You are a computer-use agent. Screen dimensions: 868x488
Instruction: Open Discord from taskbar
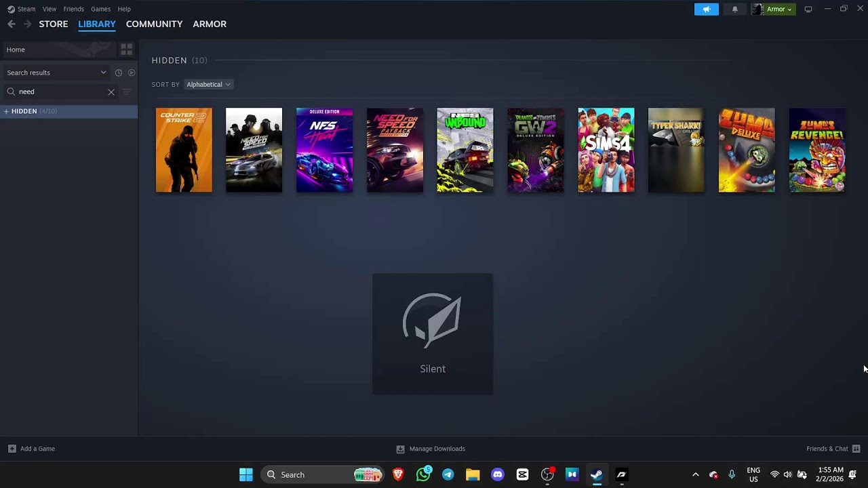point(498,474)
